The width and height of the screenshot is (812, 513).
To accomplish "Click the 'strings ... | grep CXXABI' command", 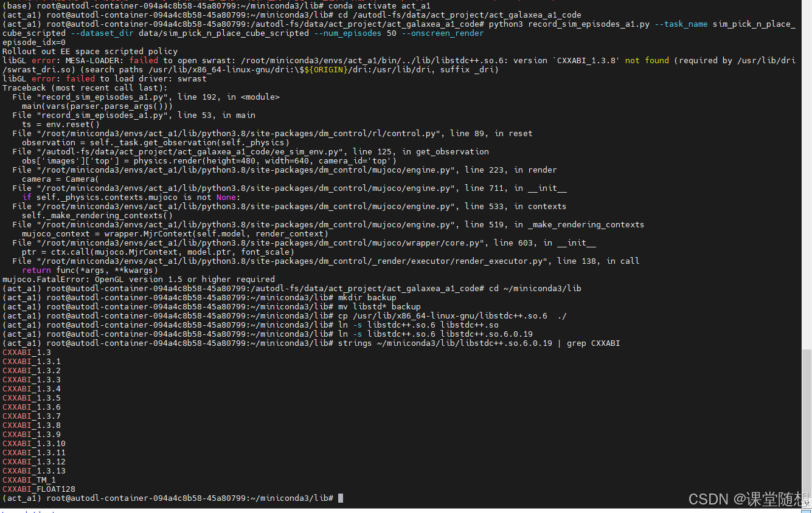I will pyautogui.click(x=479, y=343).
